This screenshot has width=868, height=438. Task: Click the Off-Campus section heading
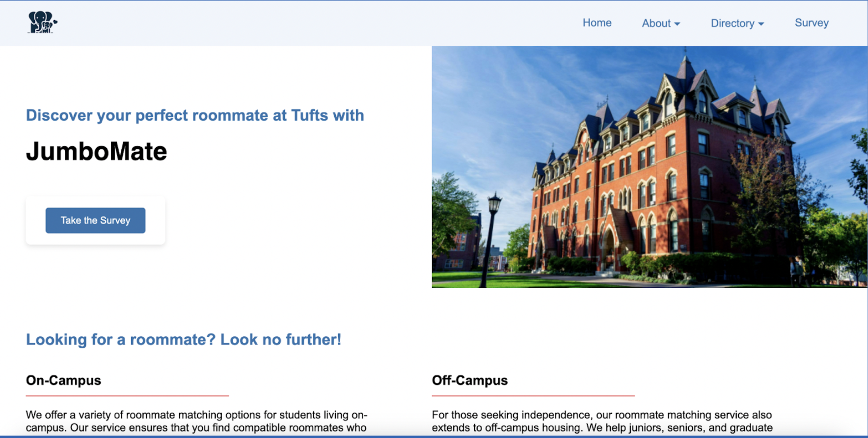tap(470, 381)
